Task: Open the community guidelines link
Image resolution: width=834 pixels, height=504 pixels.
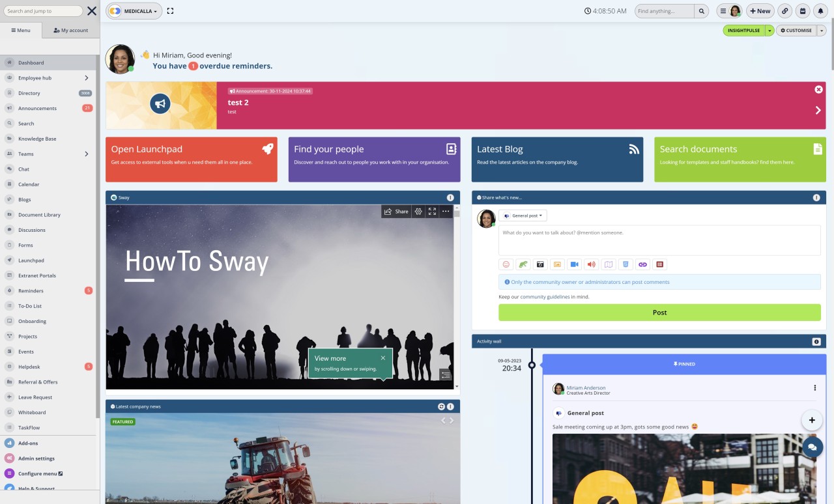Action: pyautogui.click(x=545, y=296)
